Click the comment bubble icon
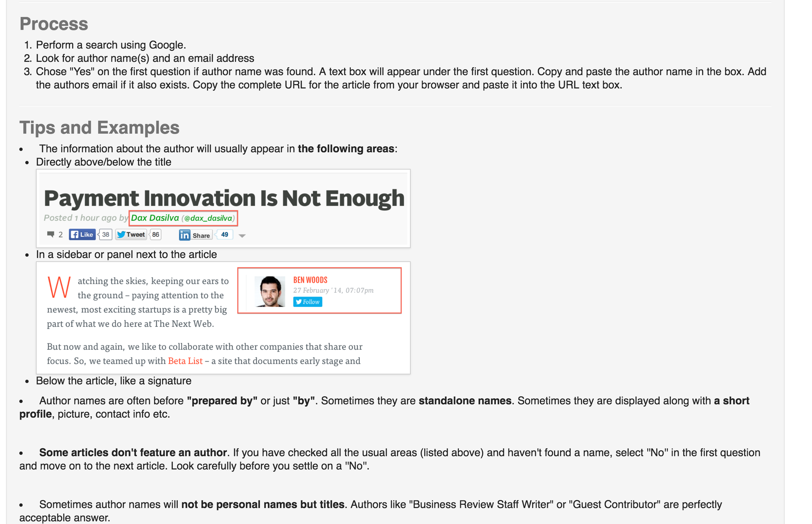Image resolution: width=812 pixels, height=524 pixels. [x=51, y=234]
